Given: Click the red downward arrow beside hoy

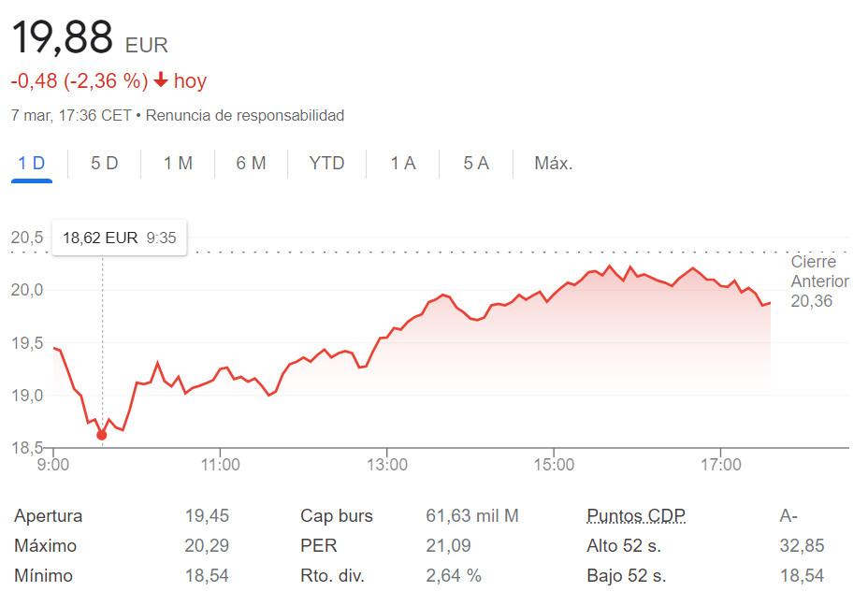Looking at the screenshot, I should tap(160, 81).
